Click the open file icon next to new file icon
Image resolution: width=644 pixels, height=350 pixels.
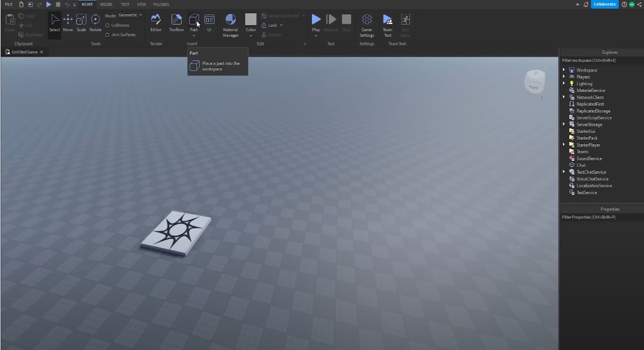30,4
